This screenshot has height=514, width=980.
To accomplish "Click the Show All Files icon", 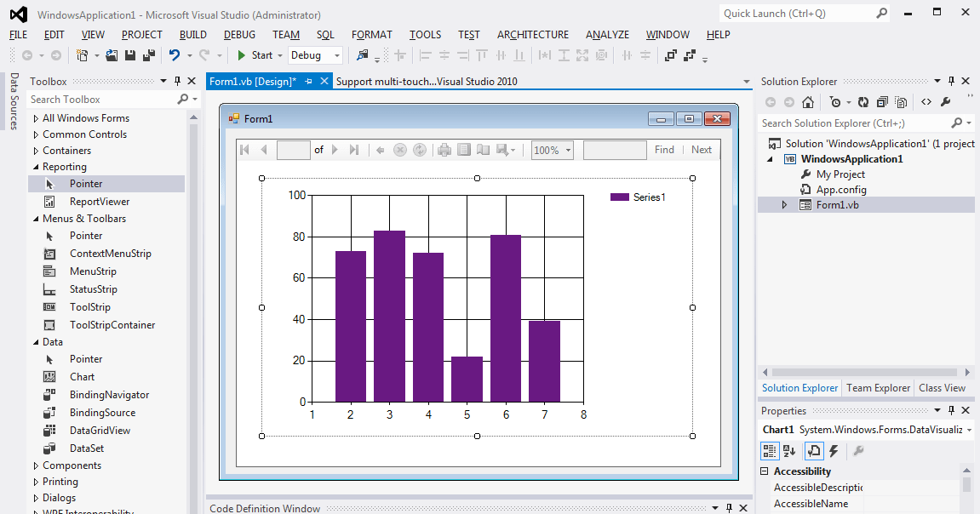I will tap(903, 100).
